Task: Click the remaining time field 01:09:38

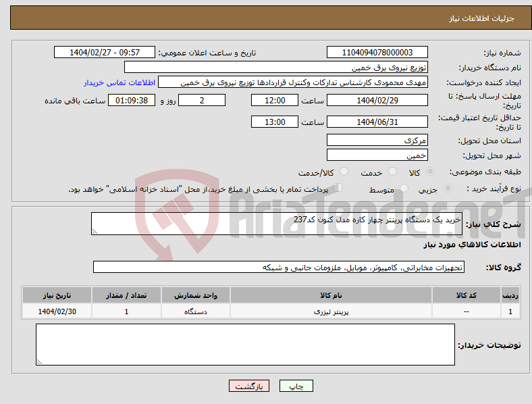Action: tap(132, 100)
